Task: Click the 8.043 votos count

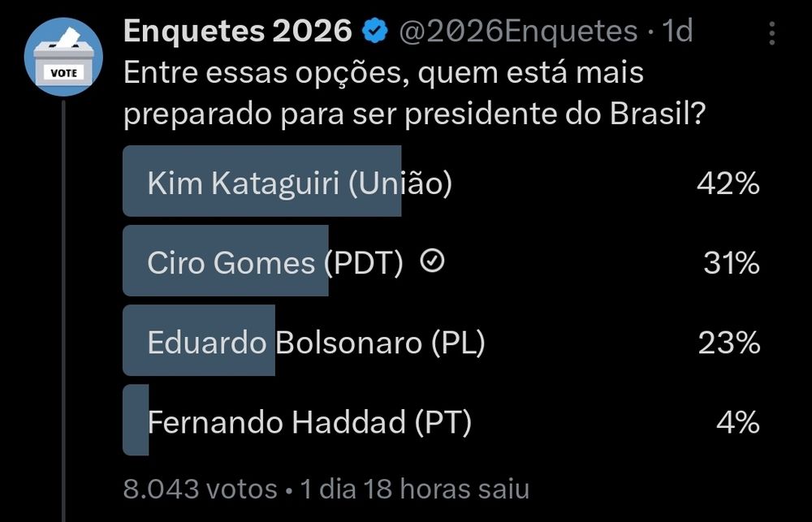Action: point(200,489)
